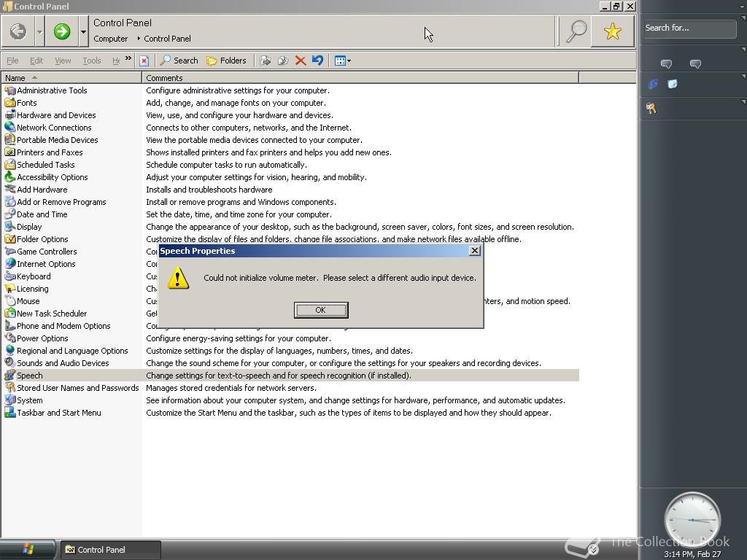Click the blue Undo toolbar icon
Image resolution: width=747 pixels, height=560 pixels.
(x=317, y=61)
